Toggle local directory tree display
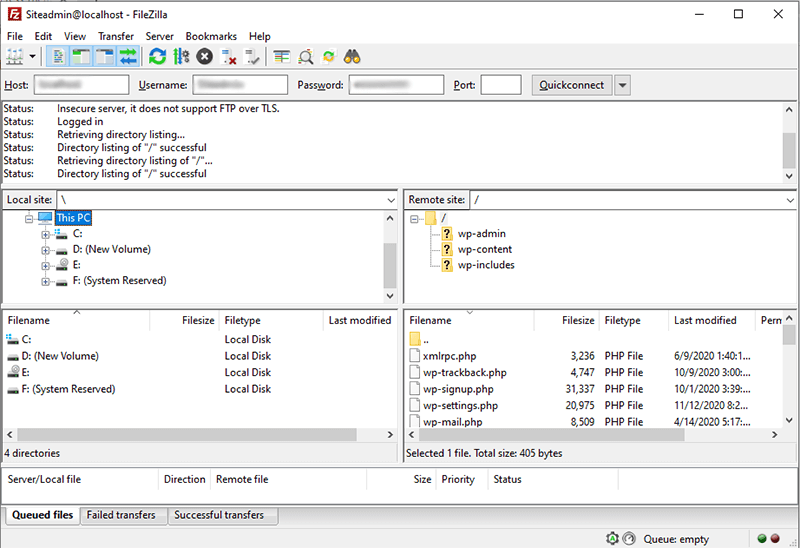The width and height of the screenshot is (800, 548). tap(81, 57)
